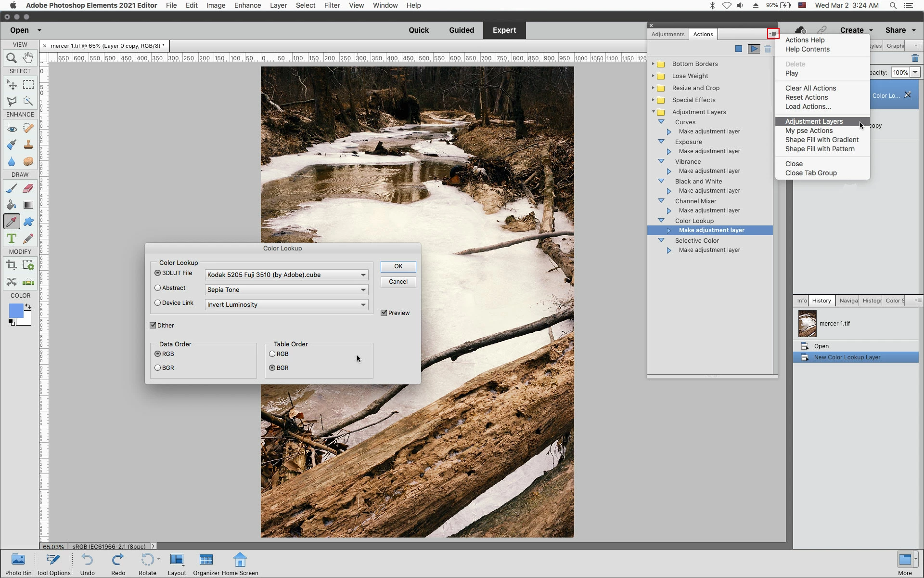Select the Crop tool
Viewport: 924px width, 578px height.
[12, 265]
